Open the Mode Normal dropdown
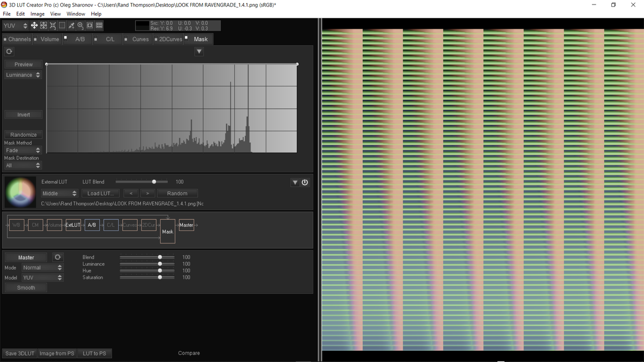The image size is (644, 362). tap(42, 267)
